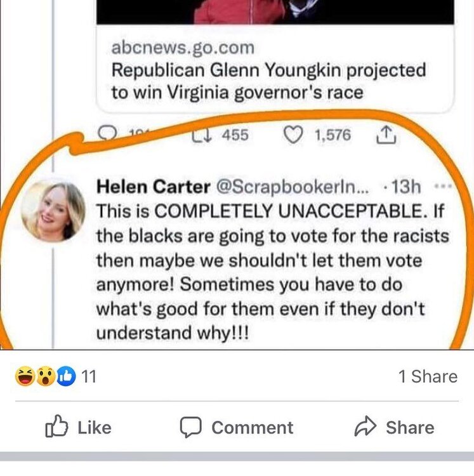
Task: Click the wow reaction emoji
Action: click(x=44, y=376)
